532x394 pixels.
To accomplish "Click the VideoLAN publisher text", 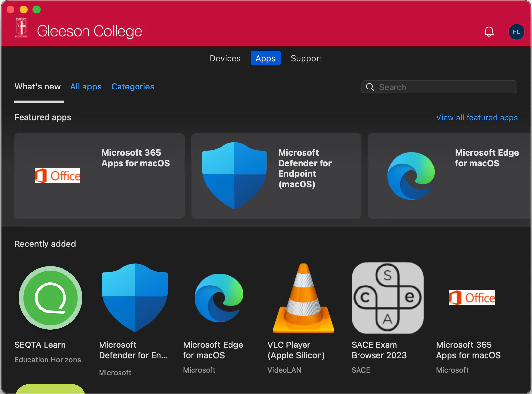I will [284, 370].
